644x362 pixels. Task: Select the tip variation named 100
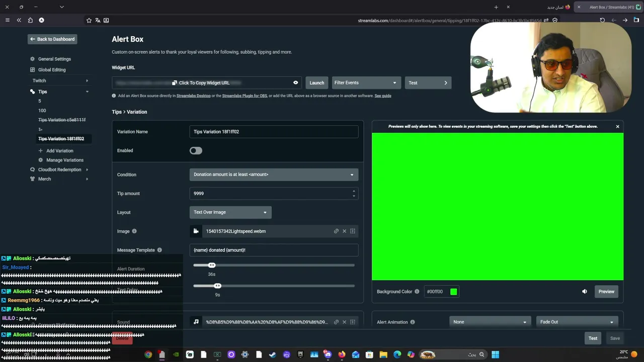(42, 111)
